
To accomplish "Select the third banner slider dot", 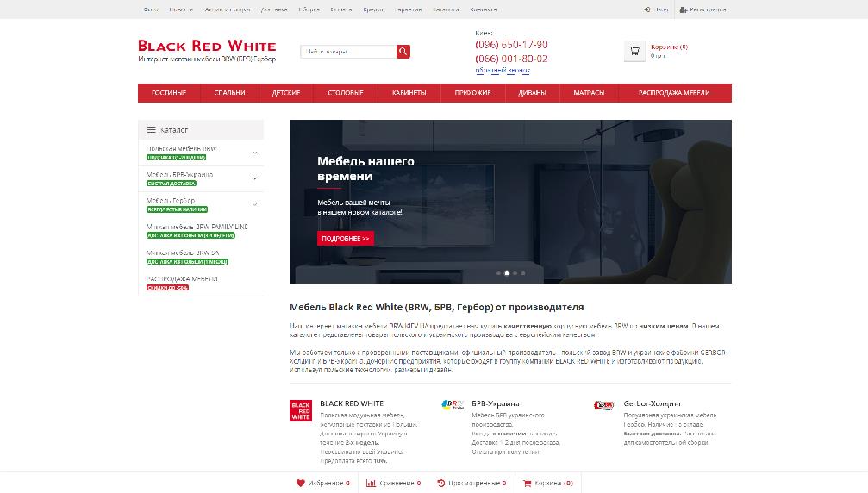I will (x=515, y=273).
